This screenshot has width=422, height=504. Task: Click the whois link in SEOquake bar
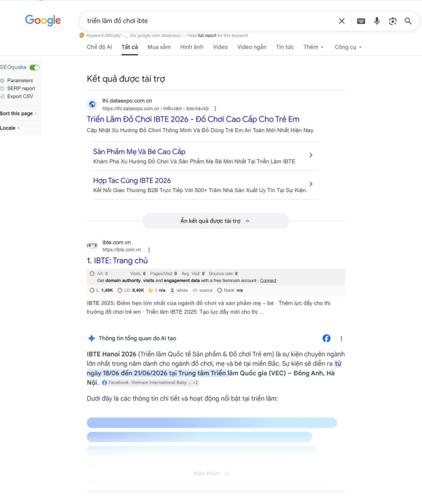[x=179, y=290]
